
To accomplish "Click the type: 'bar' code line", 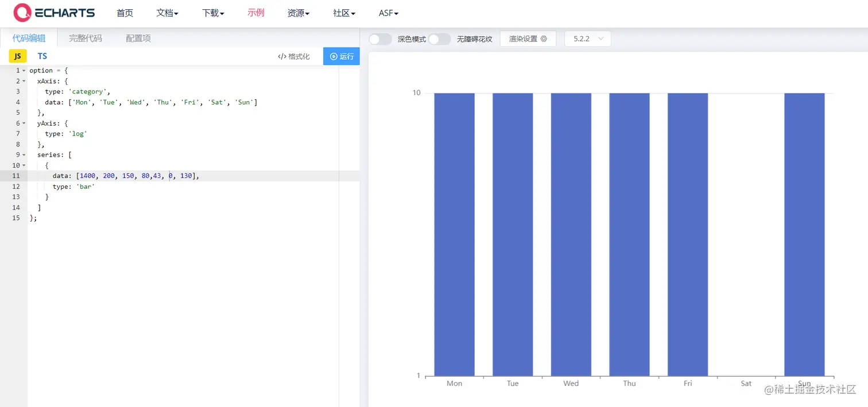I will (73, 187).
